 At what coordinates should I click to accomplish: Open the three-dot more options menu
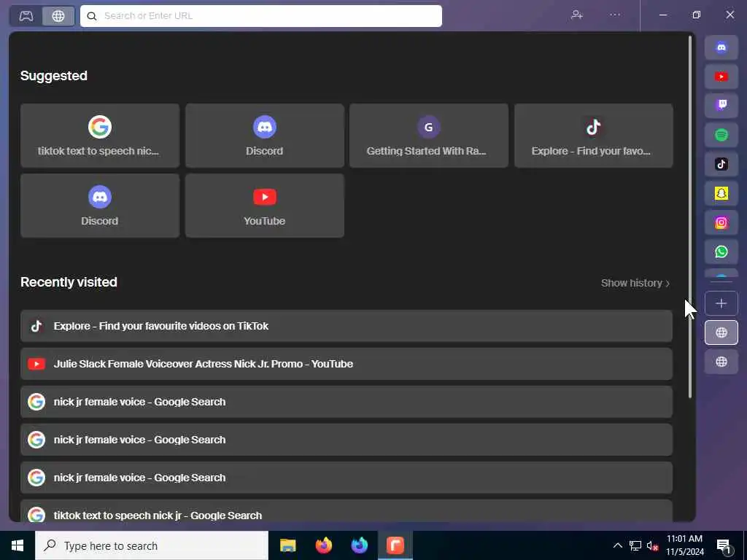[615, 15]
